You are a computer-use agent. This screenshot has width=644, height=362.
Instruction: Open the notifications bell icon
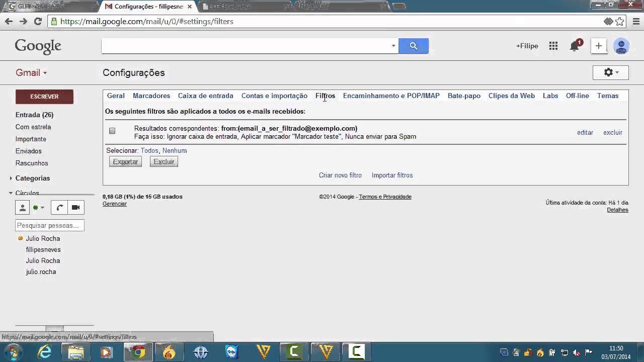pos(575,46)
